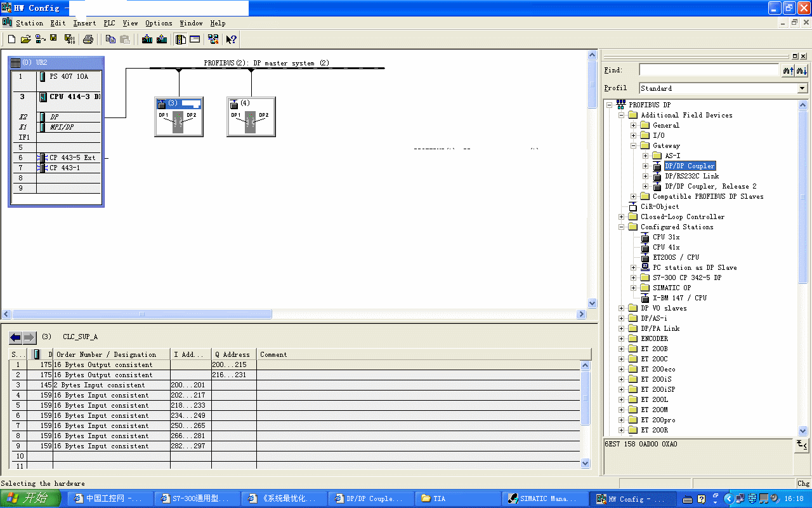The image size is (812, 508).
Task: Click the context Help arrow icon
Action: (x=232, y=39)
